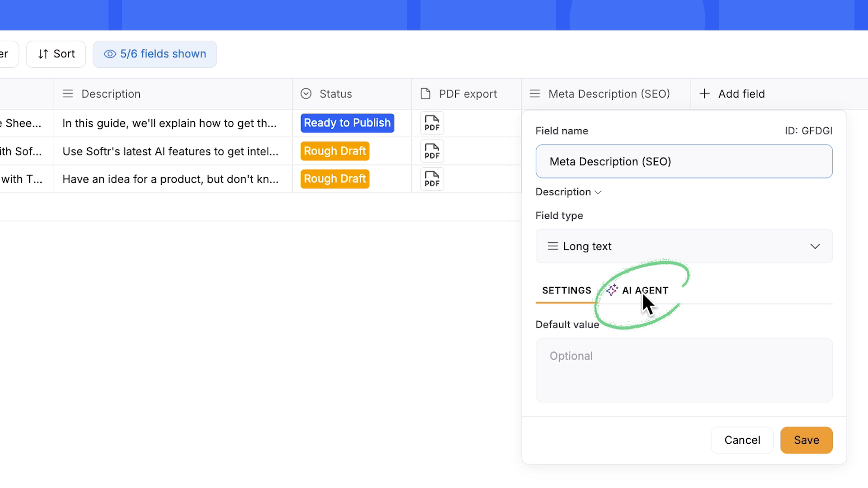The height and width of the screenshot is (488, 868).
Task: Select the Settings tab
Action: [566, 290]
